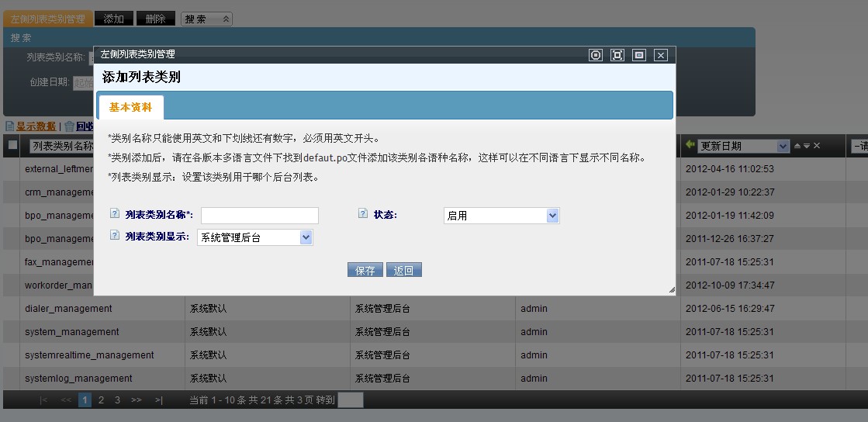Click the dialog's circular refresh icon
Image resolution: width=868 pixels, height=422 pixels.
point(596,55)
